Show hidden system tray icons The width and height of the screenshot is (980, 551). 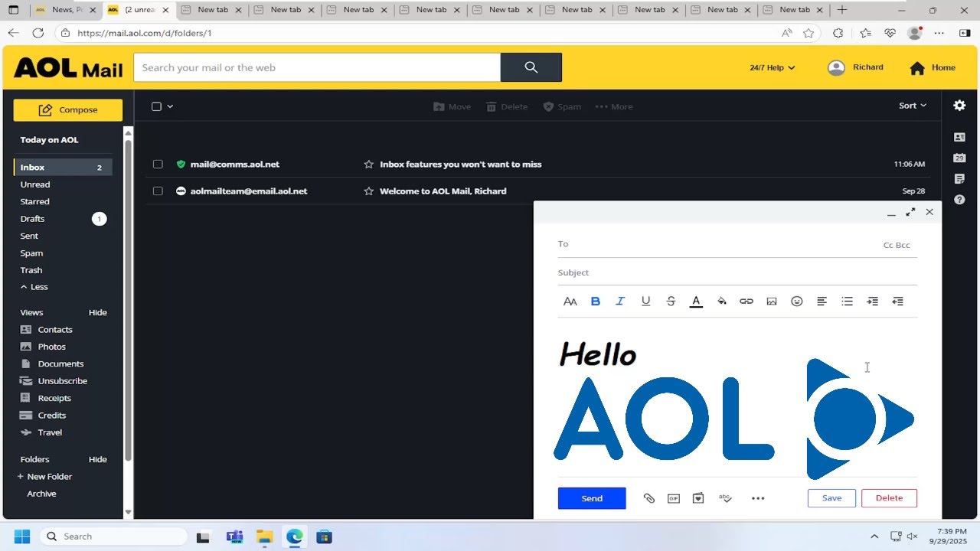(874, 536)
